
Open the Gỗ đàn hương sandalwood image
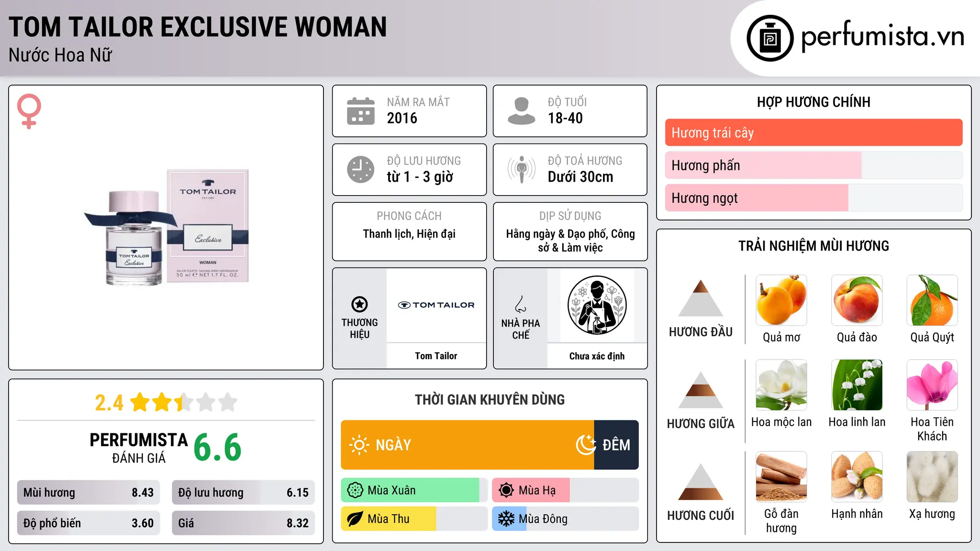coord(781,477)
